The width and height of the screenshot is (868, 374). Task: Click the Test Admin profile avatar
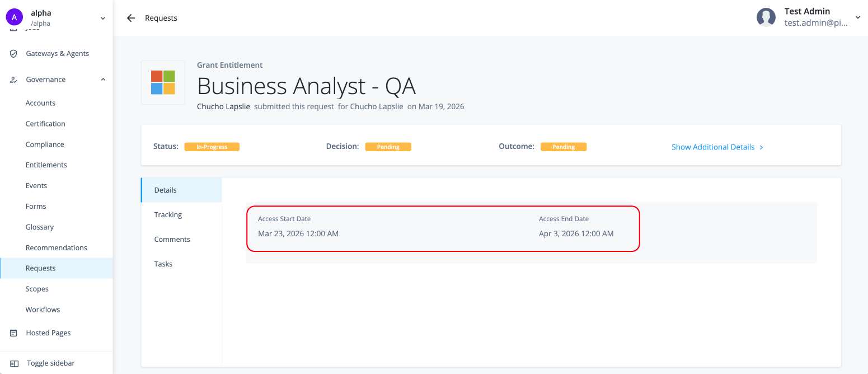[766, 17]
